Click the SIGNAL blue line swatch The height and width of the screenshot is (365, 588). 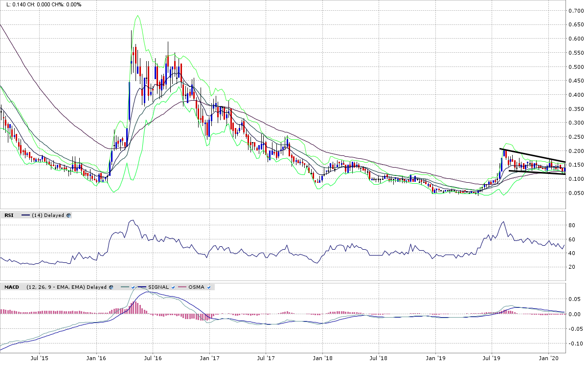[143, 287]
